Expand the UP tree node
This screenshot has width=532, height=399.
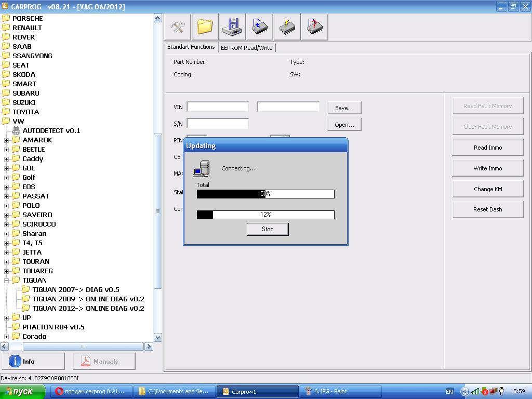(6, 318)
